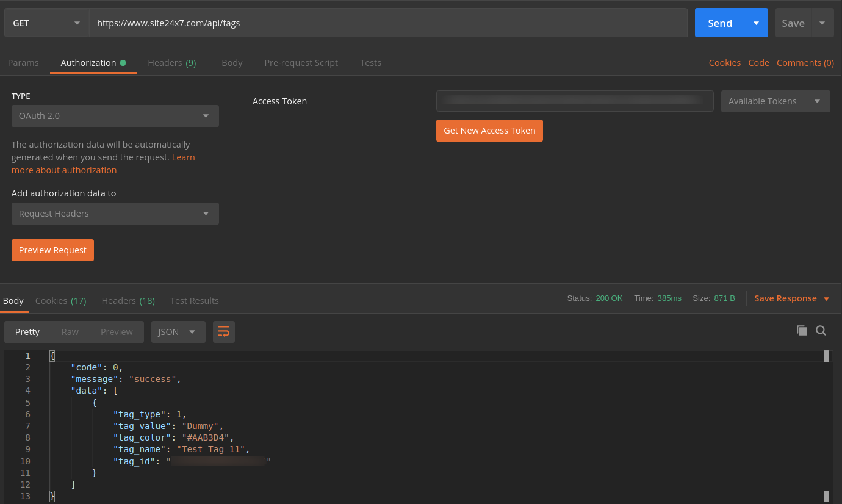842x504 pixels.
Task: Expand the OAuth 2.0 type dropdown
Action: [x=115, y=116]
